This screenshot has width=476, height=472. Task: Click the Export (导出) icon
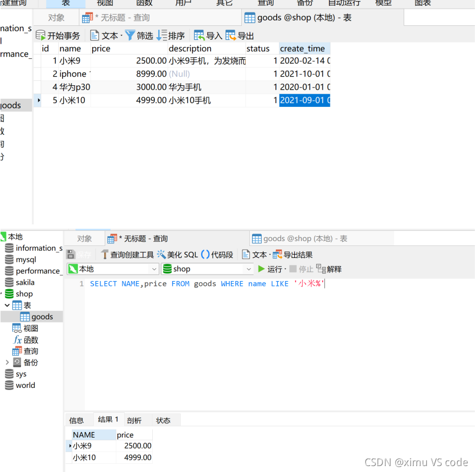point(231,36)
